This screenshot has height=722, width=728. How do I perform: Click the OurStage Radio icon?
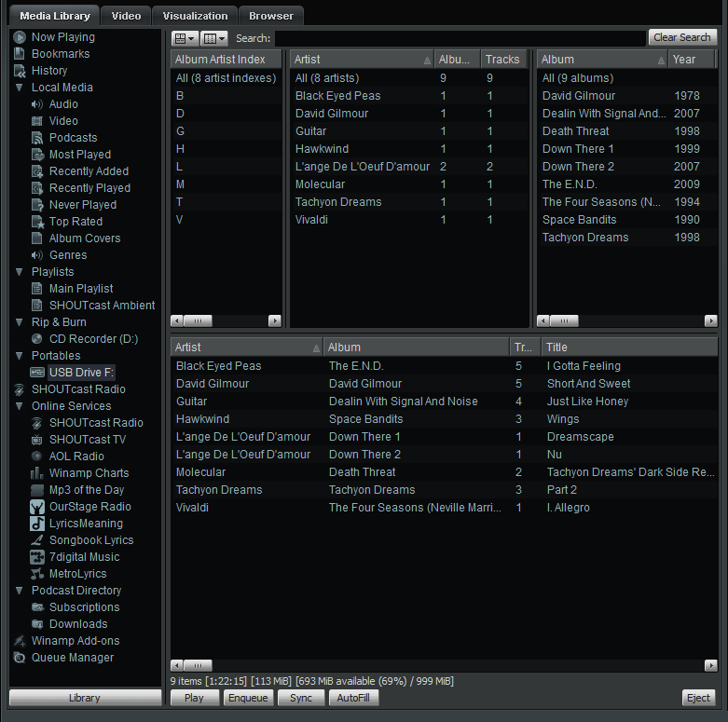pyautogui.click(x=36, y=507)
